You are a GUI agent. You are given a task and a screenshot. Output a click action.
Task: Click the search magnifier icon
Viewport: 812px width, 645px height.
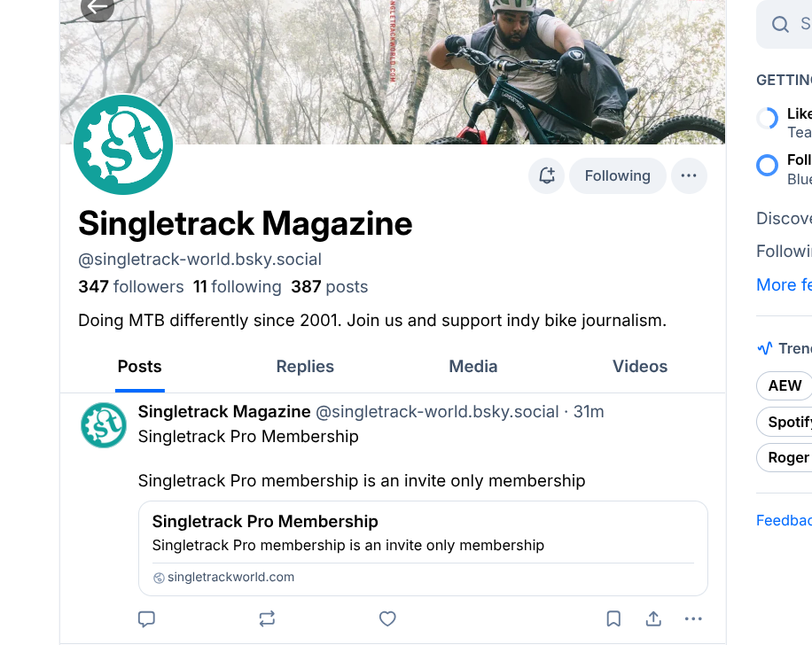tap(780, 25)
